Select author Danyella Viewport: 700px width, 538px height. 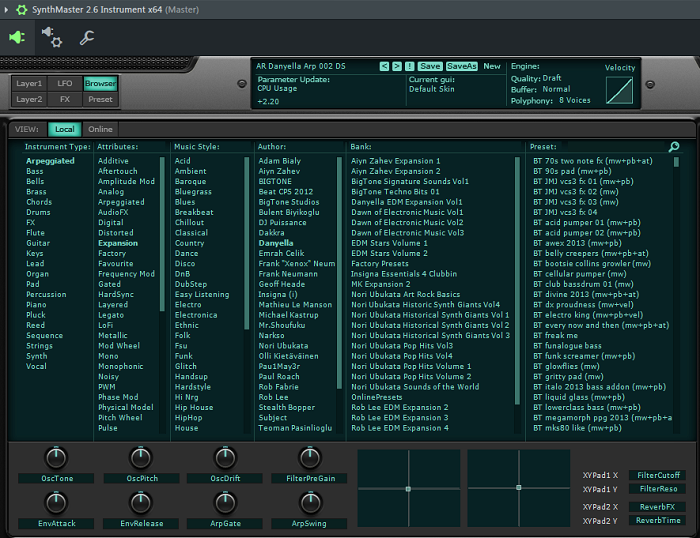[276, 243]
